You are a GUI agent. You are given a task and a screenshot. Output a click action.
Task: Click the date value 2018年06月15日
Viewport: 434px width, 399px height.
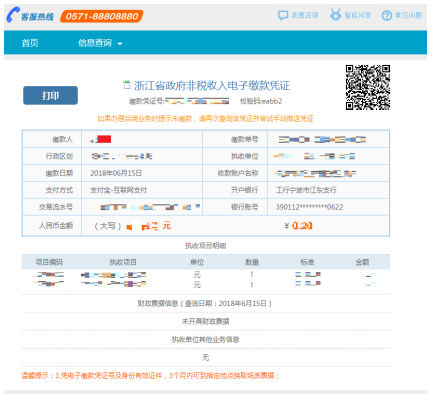pos(116,173)
